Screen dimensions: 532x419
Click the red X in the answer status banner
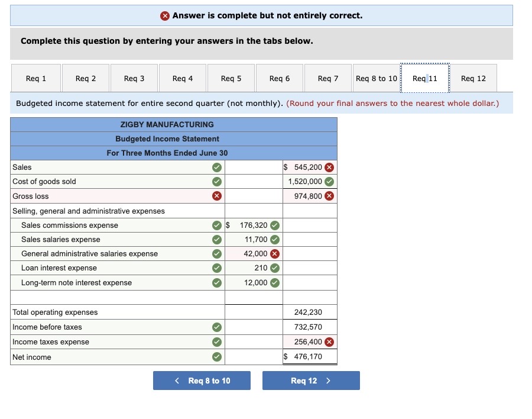(164, 15)
